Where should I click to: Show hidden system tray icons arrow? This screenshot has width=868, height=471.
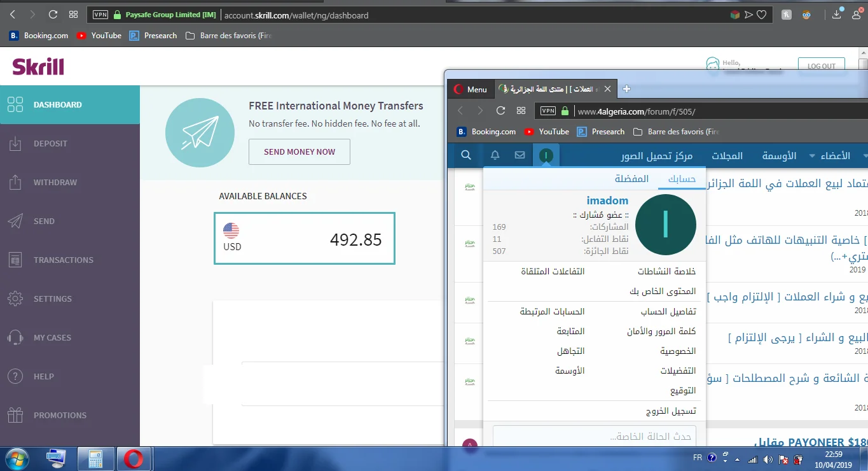point(737,459)
